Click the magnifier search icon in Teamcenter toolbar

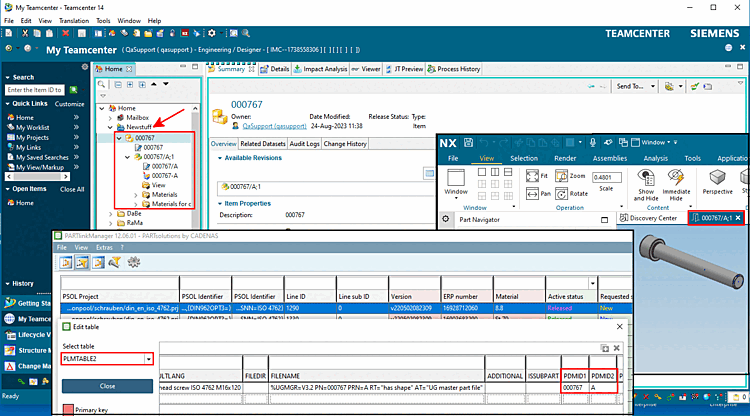(245, 33)
